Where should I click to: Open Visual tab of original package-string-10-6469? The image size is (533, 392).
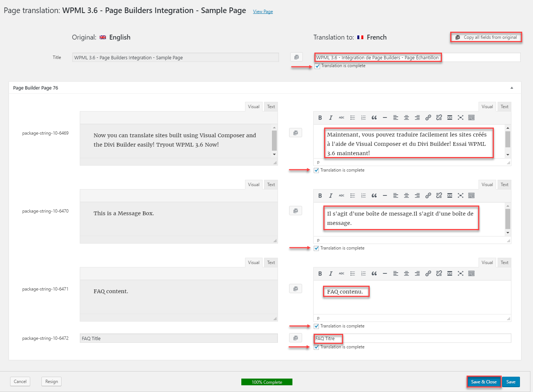pyautogui.click(x=254, y=107)
